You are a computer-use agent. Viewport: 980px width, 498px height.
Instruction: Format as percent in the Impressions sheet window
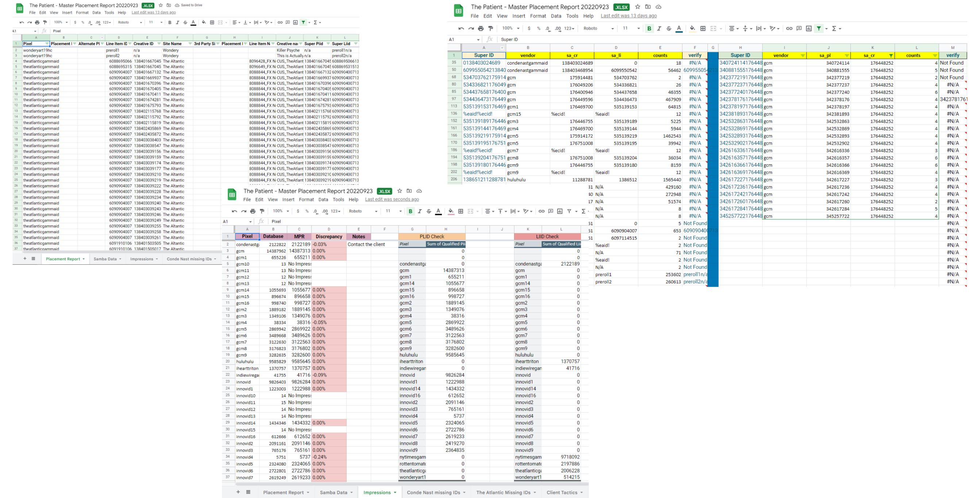coord(307,211)
